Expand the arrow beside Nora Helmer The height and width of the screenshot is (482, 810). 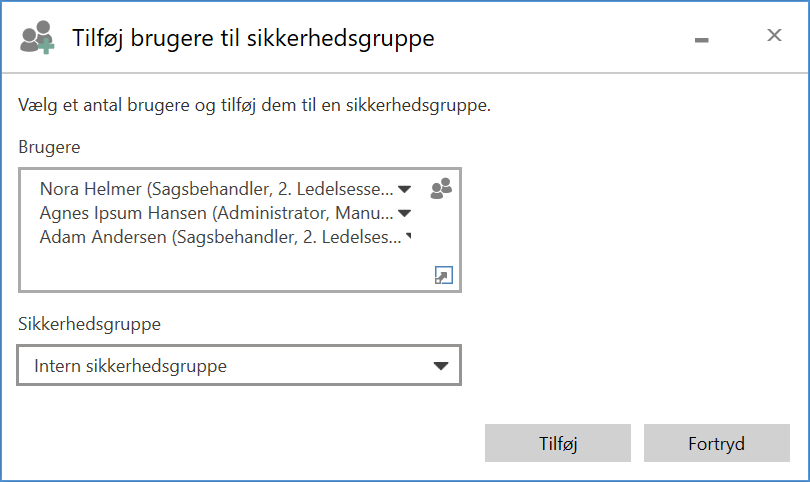405,188
